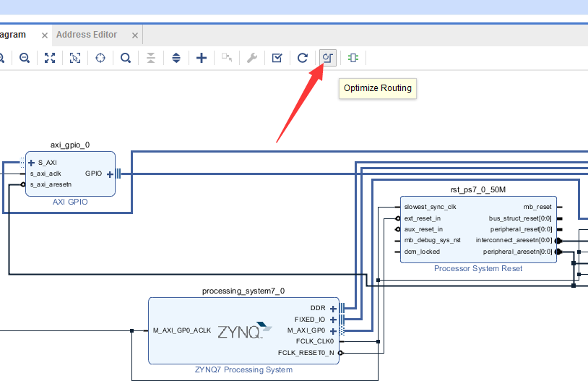
Task: Click the ZYNQ7 Processing System label
Action: pos(243,370)
